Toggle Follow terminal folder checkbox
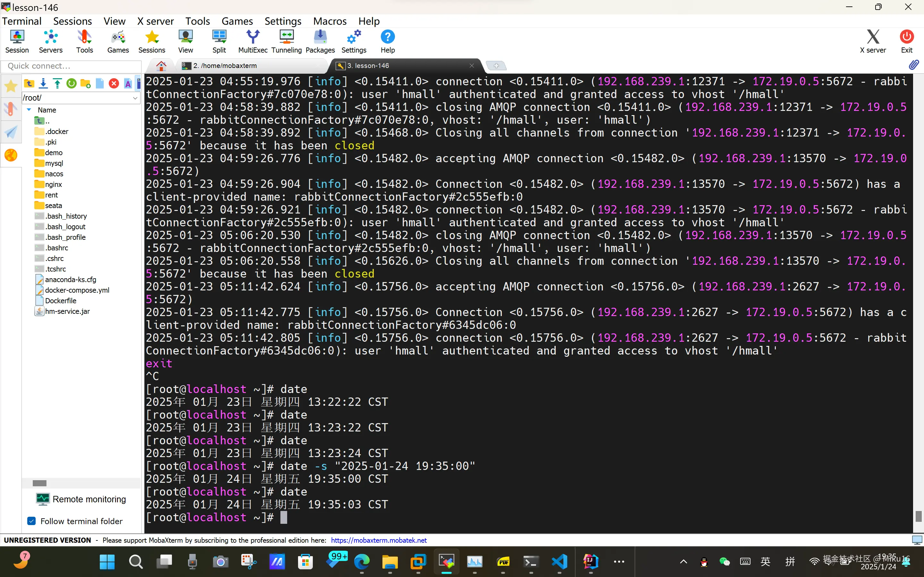The width and height of the screenshot is (924, 577). pyautogui.click(x=32, y=521)
